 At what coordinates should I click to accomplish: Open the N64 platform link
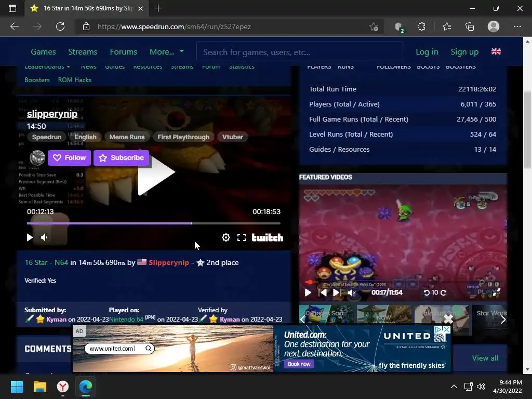pos(61,262)
